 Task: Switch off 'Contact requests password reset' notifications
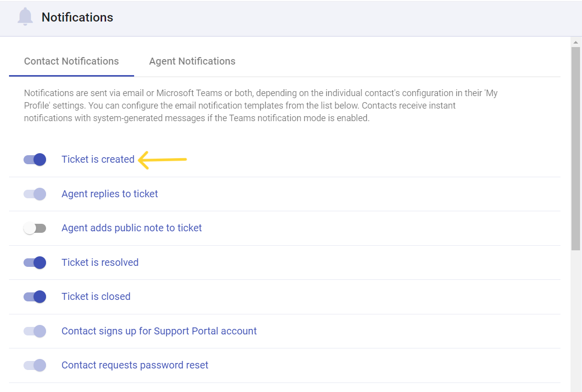(x=34, y=365)
